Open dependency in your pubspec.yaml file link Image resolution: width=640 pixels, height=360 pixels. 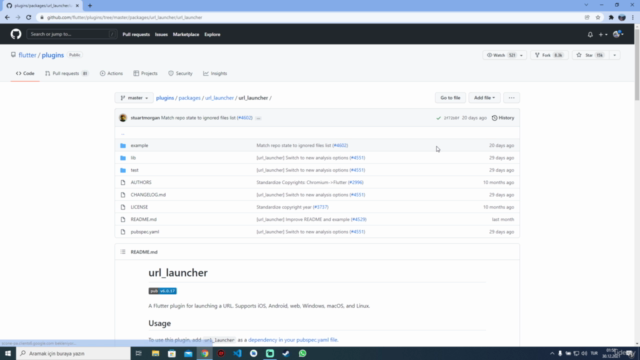click(x=293, y=340)
